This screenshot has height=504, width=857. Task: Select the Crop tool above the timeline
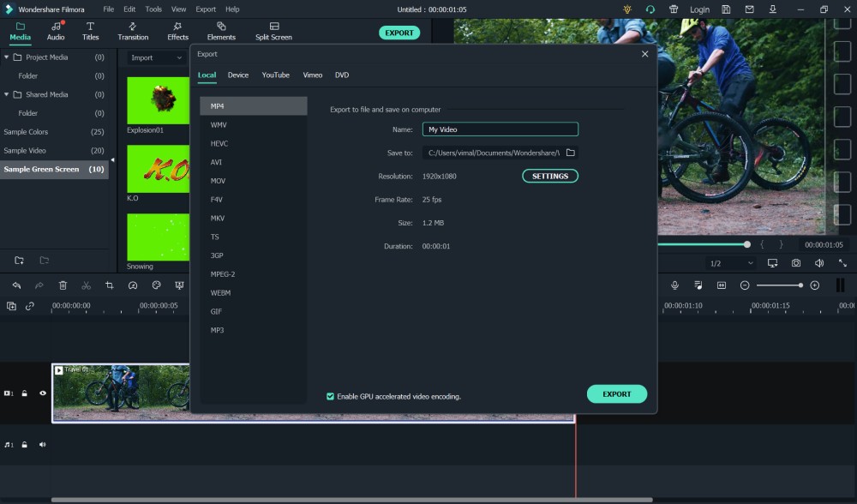110,285
